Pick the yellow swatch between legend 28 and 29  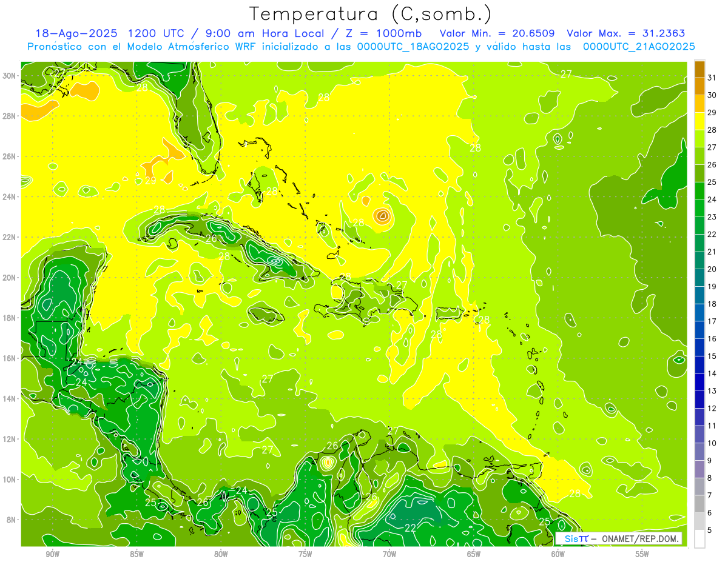(699, 121)
